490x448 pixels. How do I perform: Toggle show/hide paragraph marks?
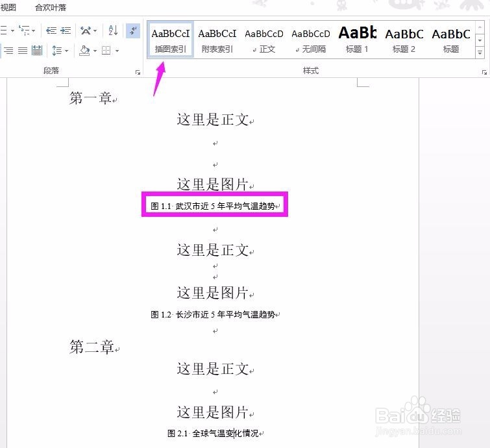[x=133, y=31]
